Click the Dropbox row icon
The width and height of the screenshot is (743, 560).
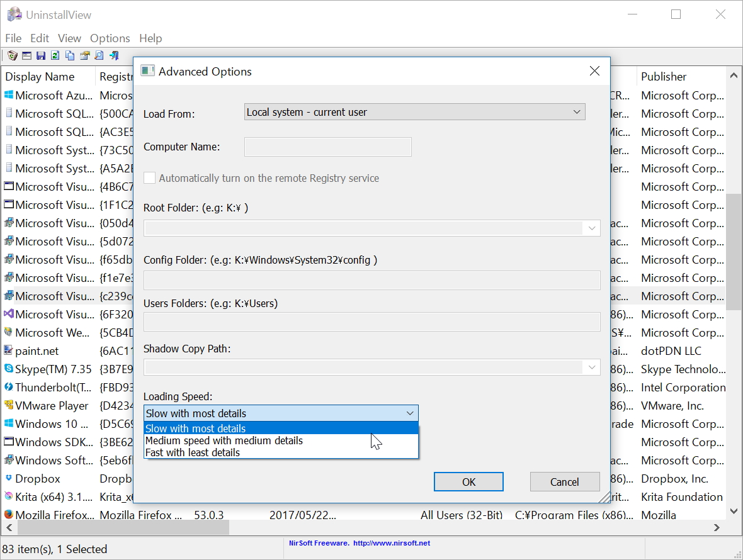click(9, 478)
